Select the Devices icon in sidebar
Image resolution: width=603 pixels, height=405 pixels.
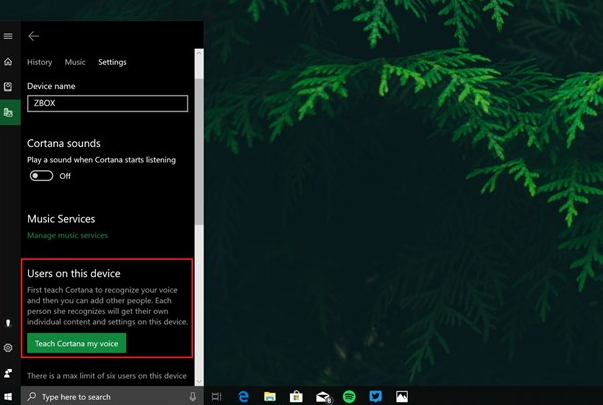[8, 113]
